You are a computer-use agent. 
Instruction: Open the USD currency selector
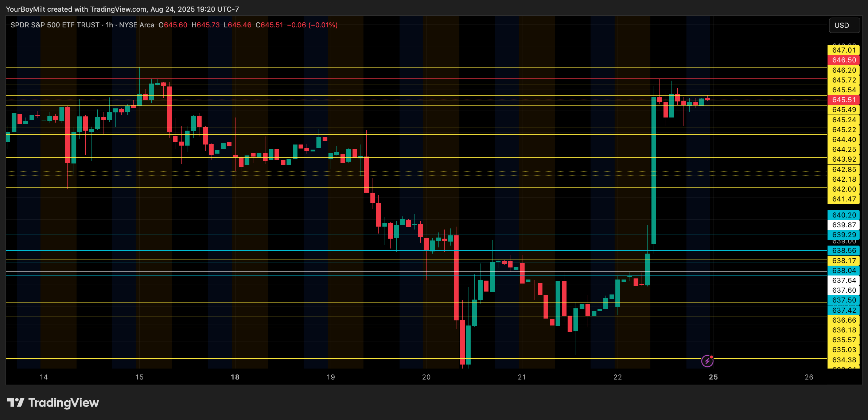coord(844,25)
